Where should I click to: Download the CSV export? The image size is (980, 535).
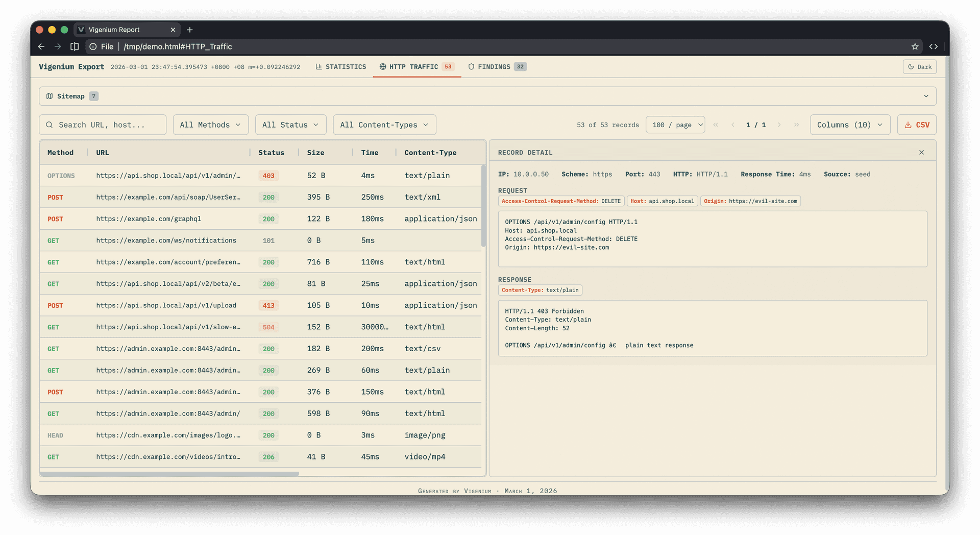coord(917,125)
